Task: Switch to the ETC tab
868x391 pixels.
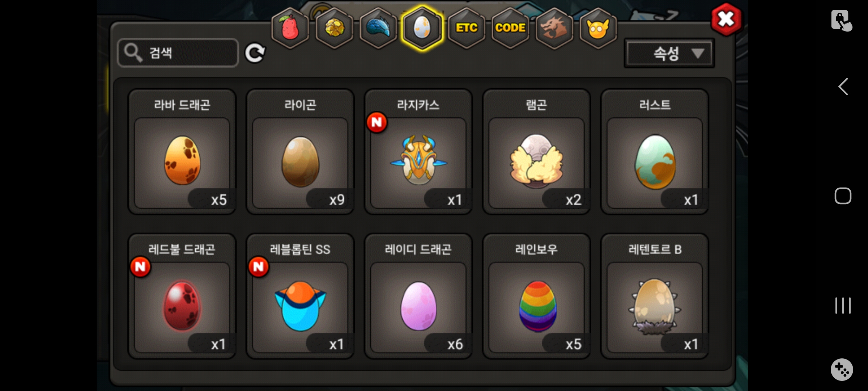Action: click(467, 28)
